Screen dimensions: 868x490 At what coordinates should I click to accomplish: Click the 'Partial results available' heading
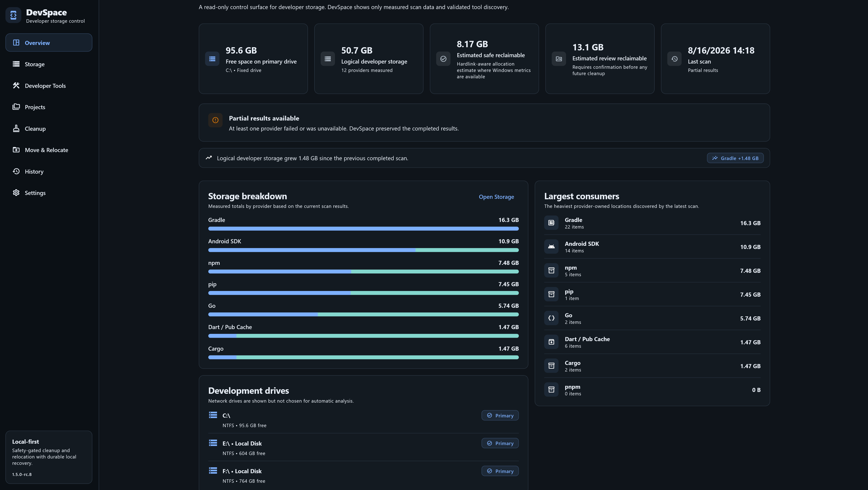point(264,118)
